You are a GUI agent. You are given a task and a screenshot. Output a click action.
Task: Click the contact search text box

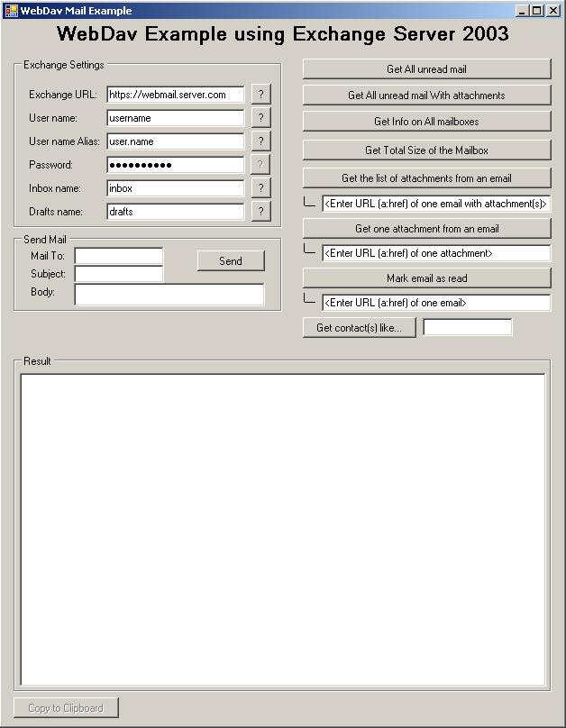[x=468, y=327]
